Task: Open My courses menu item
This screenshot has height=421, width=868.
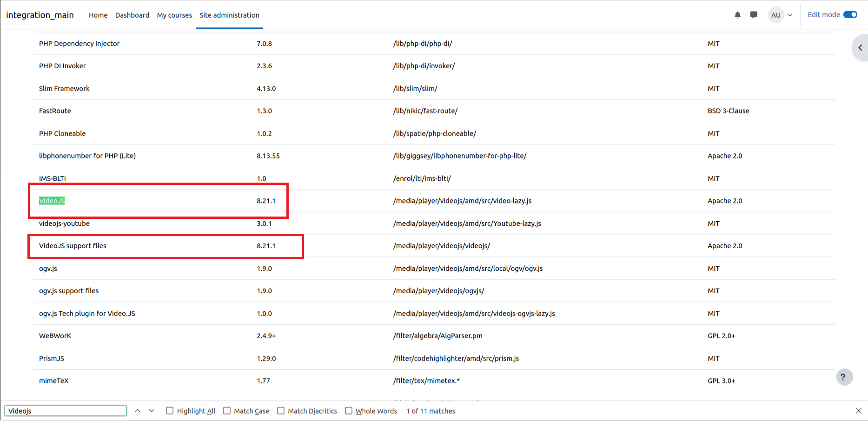Action: [174, 15]
